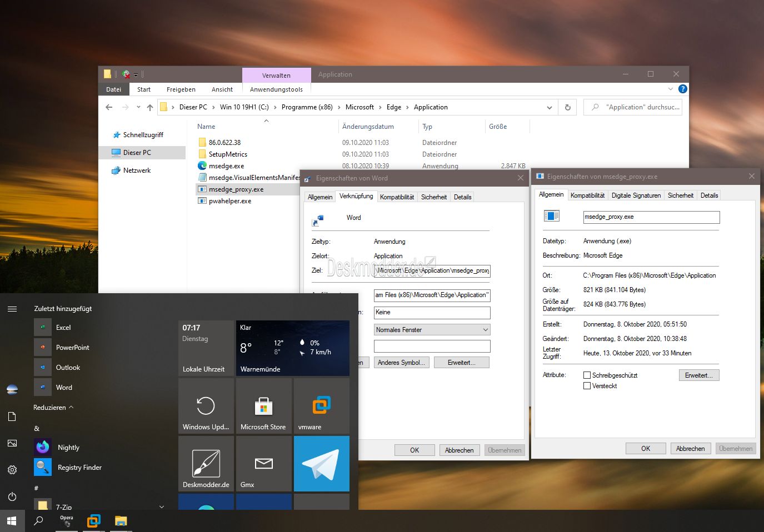Open the Freigeben ribbon tab
Viewport: 764px width, 532px height.
point(181,89)
